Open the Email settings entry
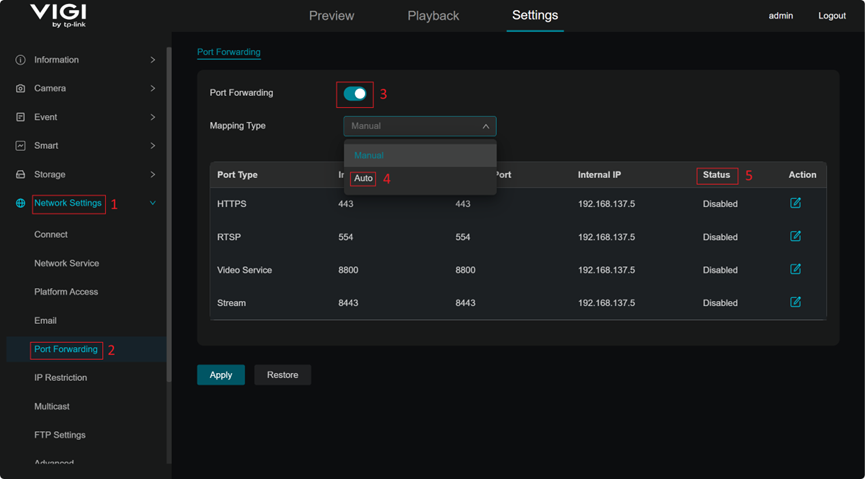 click(45, 321)
